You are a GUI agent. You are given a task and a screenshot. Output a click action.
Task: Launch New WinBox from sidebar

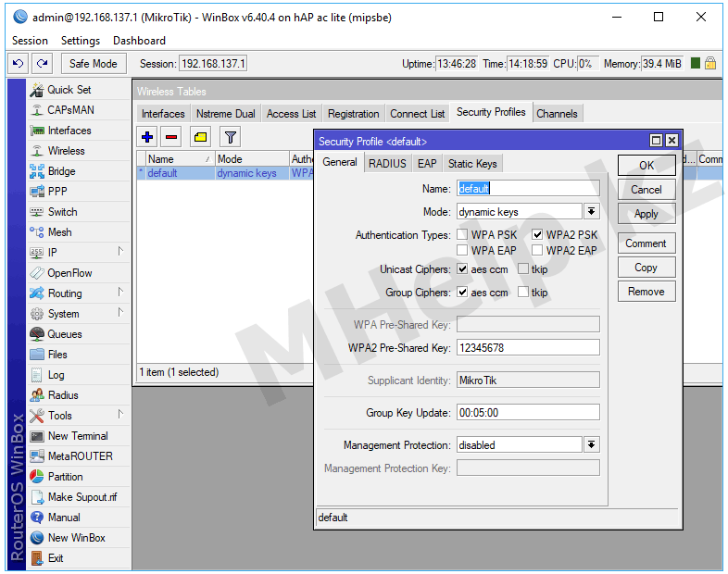point(79,538)
